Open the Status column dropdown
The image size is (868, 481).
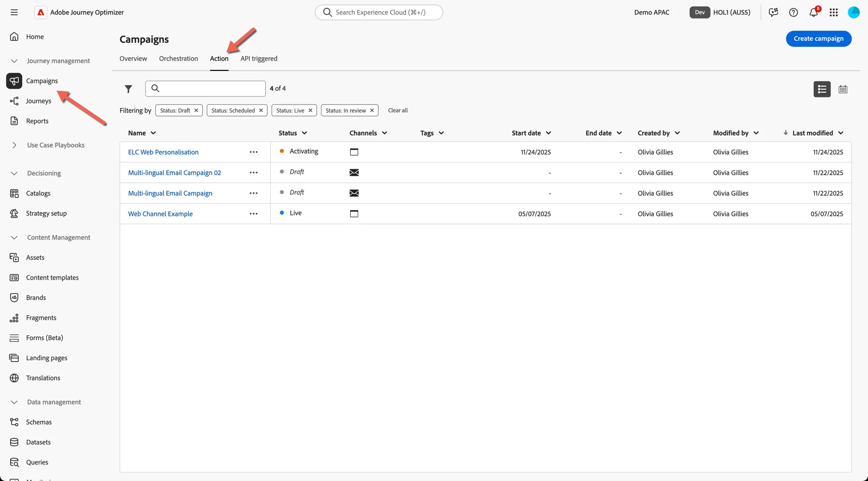[304, 133]
